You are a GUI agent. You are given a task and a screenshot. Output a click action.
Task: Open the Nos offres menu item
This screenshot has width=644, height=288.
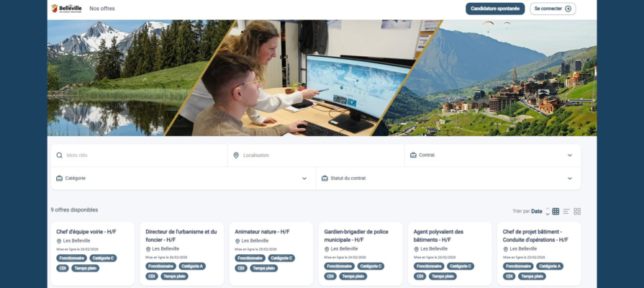[102, 9]
